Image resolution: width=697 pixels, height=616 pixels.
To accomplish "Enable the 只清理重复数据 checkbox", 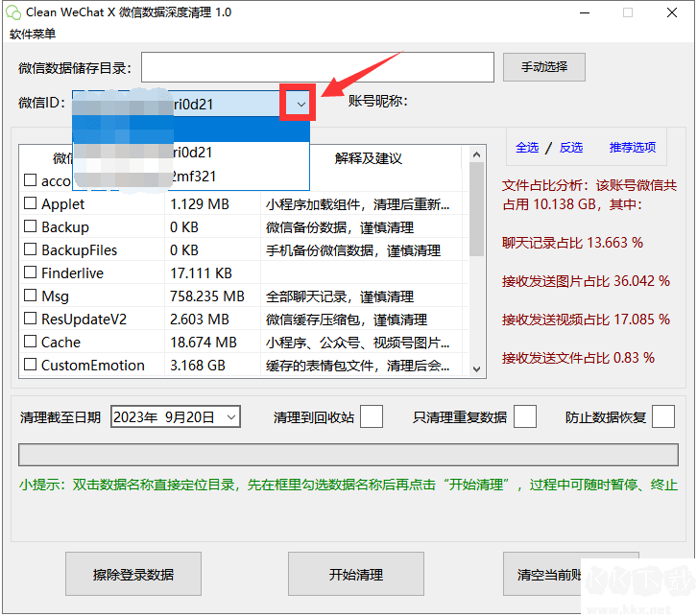I will 525,416.
